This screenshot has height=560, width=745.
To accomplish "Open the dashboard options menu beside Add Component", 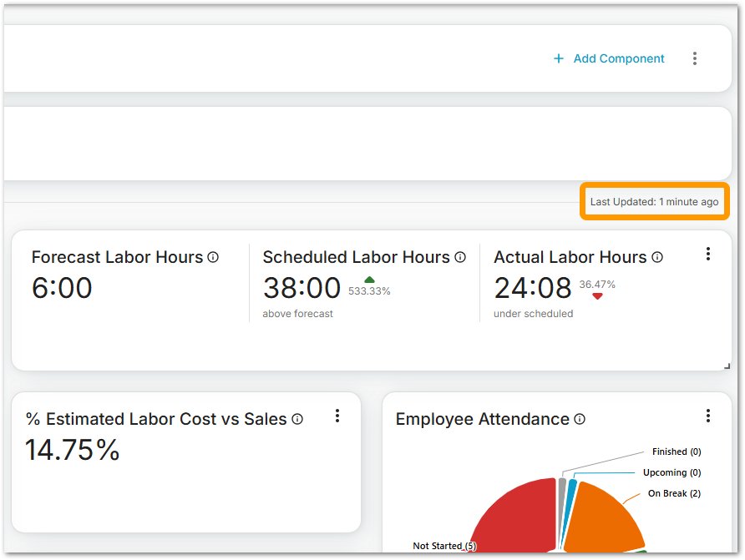I will coord(695,58).
